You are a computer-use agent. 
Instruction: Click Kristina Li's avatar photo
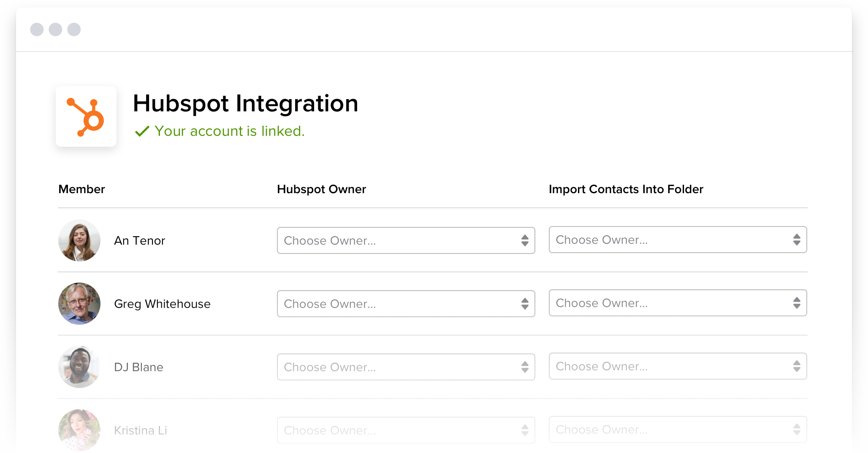pyautogui.click(x=79, y=430)
